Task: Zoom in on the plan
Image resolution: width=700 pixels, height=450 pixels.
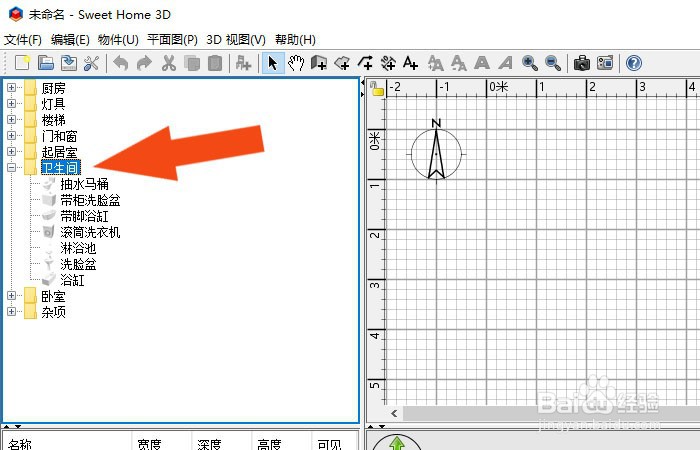Action: coord(529,63)
